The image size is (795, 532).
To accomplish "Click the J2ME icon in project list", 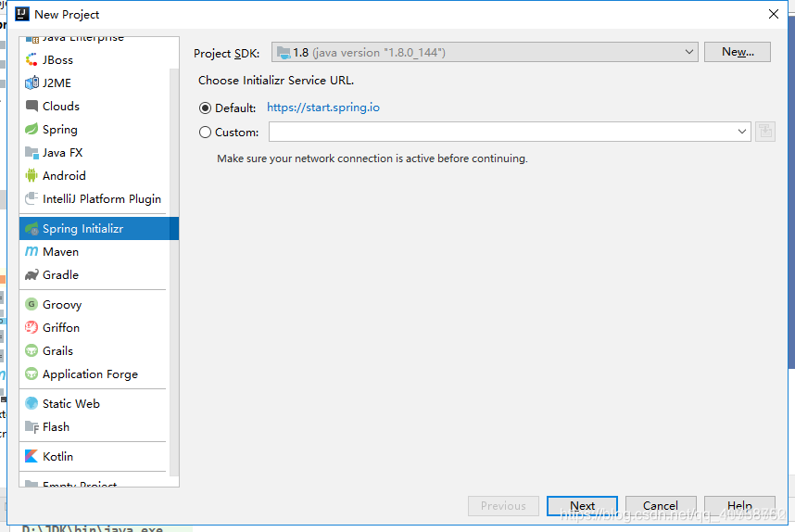I will pos(32,82).
